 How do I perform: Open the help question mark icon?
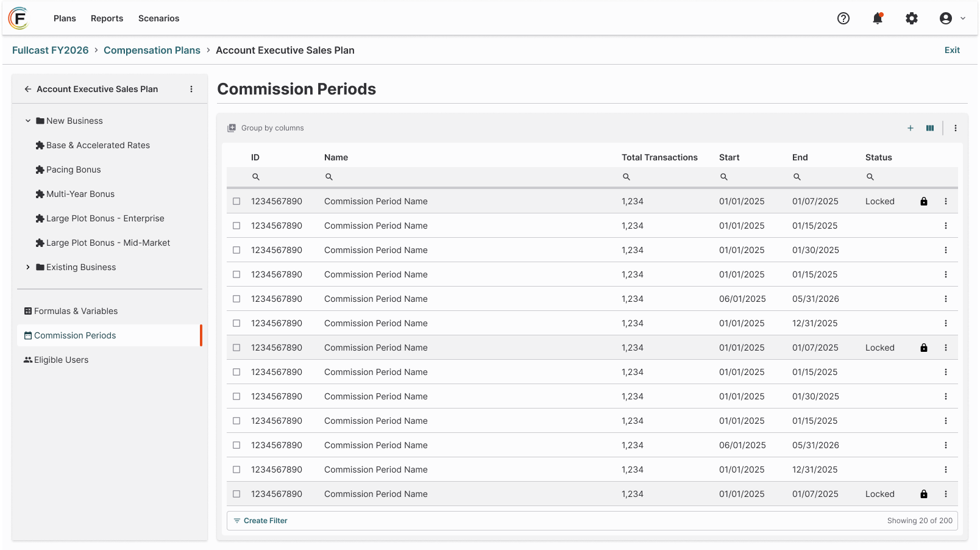click(843, 18)
